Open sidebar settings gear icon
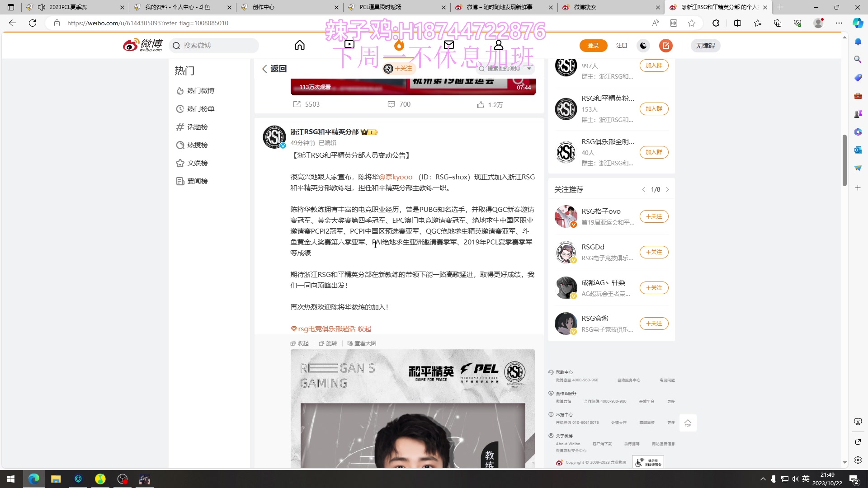The height and width of the screenshot is (488, 868). (x=858, y=460)
